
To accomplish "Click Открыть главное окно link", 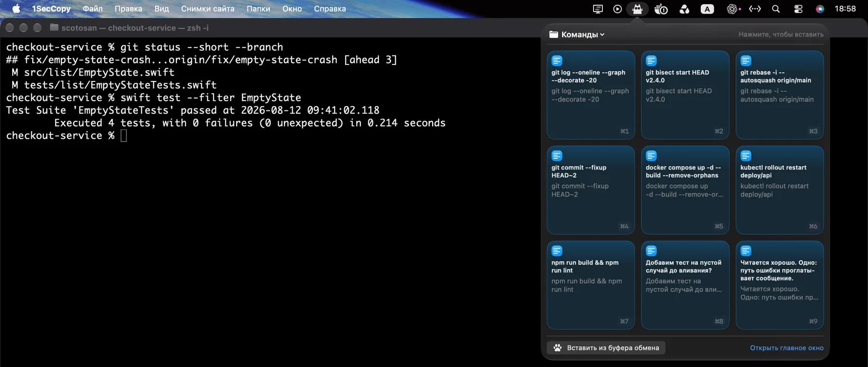I will pyautogui.click(x=787, y=348).
